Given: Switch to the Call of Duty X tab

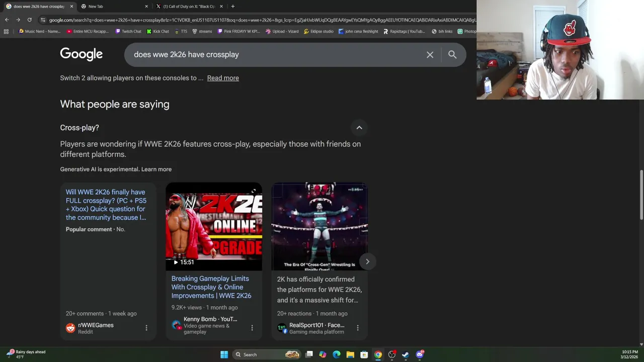Looking at the screenshot, I should click(189, 6).
